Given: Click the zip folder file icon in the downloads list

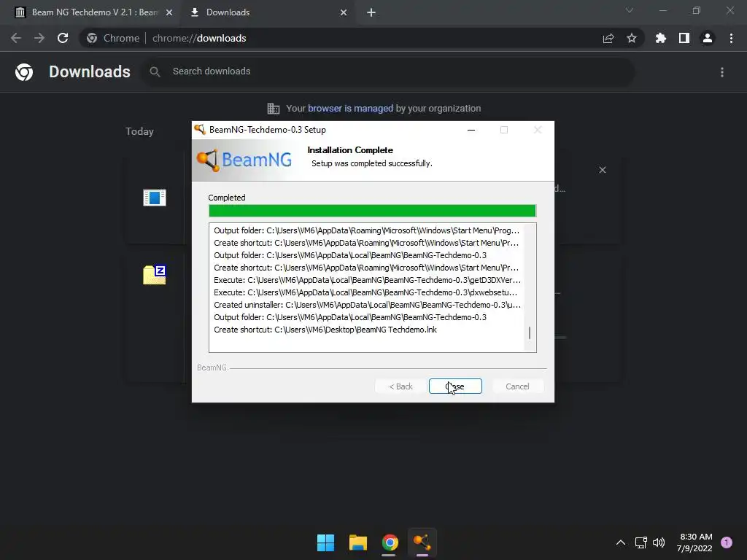Looking at the screenshot, I should pyautogui.click(x=155, y=275).
